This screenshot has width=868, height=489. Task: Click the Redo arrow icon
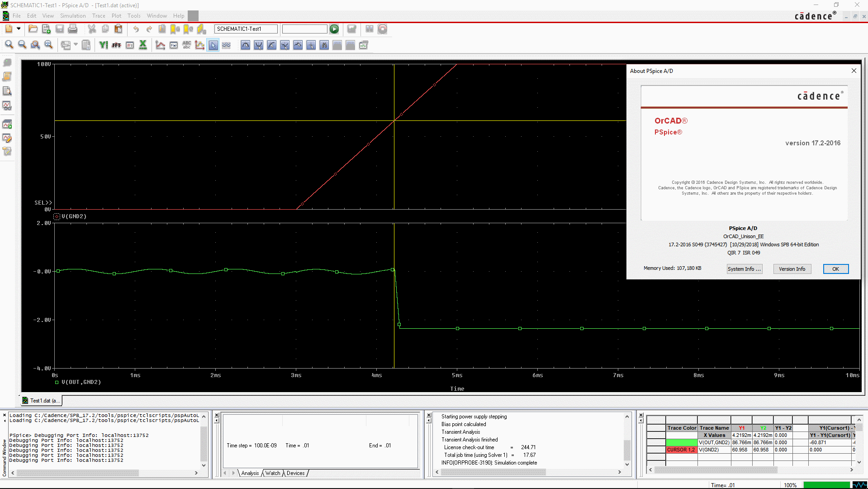click(149, 29)
